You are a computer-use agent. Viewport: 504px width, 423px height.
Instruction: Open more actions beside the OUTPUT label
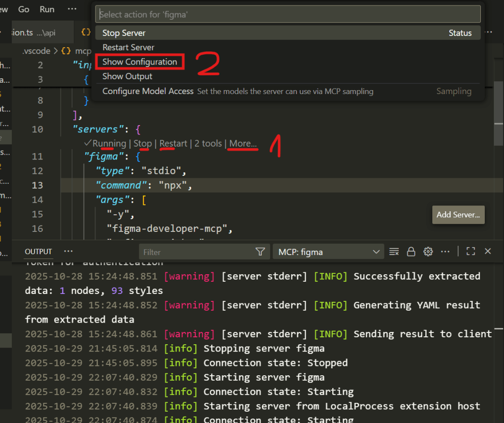pyautogui.click(x=68, y=251)
